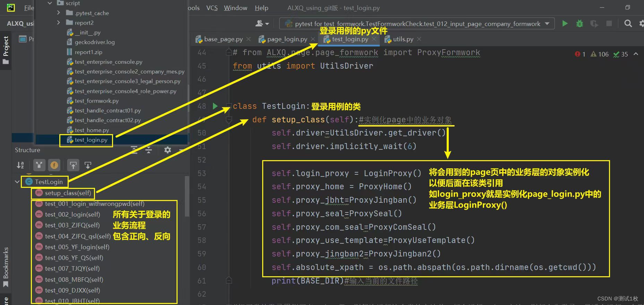Run the selected pytest configuration
This screenshot has width=644, height=305.
(565, 24)
